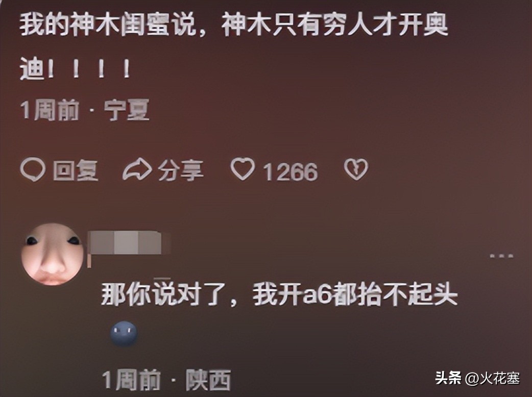
Task: Select the reply text 那你说对了，我开a6都抬不起头
Action: tap(279, 293)
